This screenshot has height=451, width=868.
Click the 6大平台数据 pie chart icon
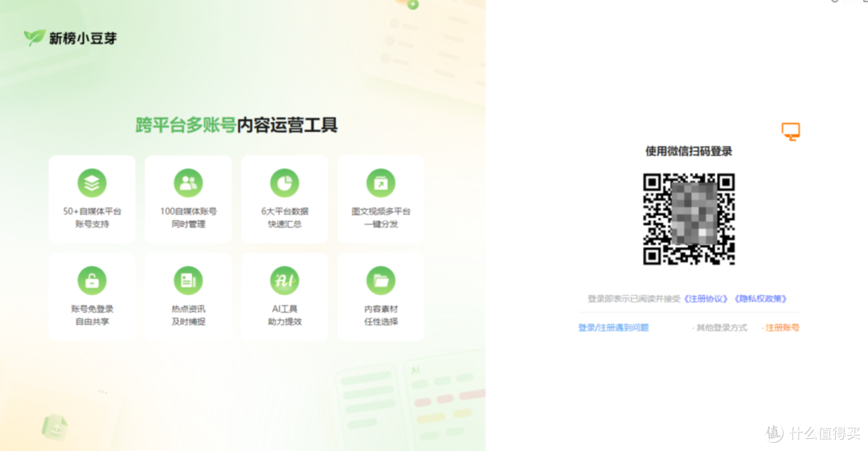click(x=285, y=182)
